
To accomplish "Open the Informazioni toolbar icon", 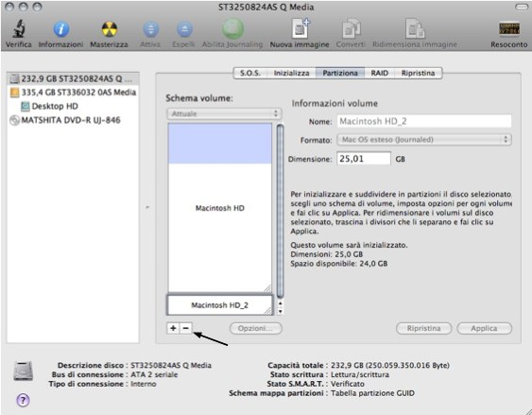I will (x=61, y=29).
